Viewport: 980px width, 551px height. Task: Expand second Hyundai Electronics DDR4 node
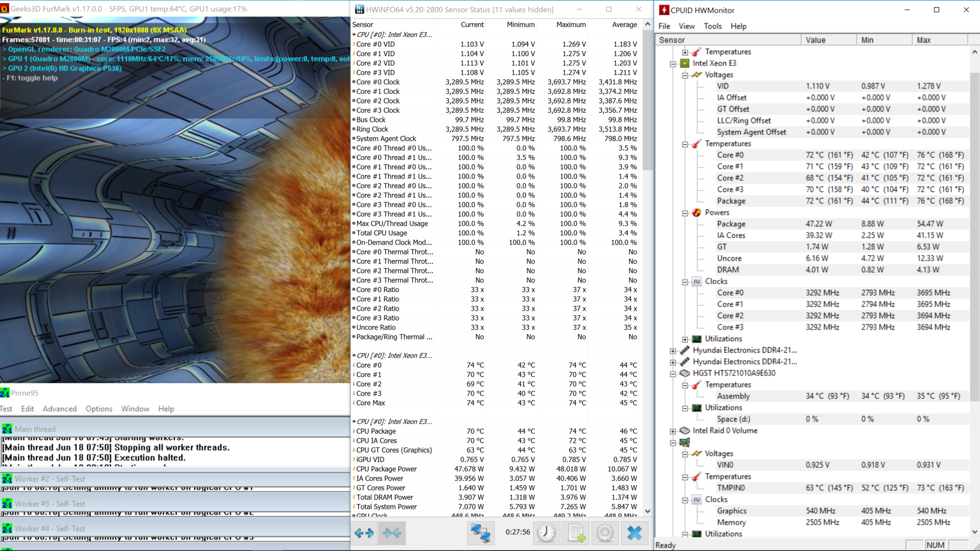coord(673,362)
